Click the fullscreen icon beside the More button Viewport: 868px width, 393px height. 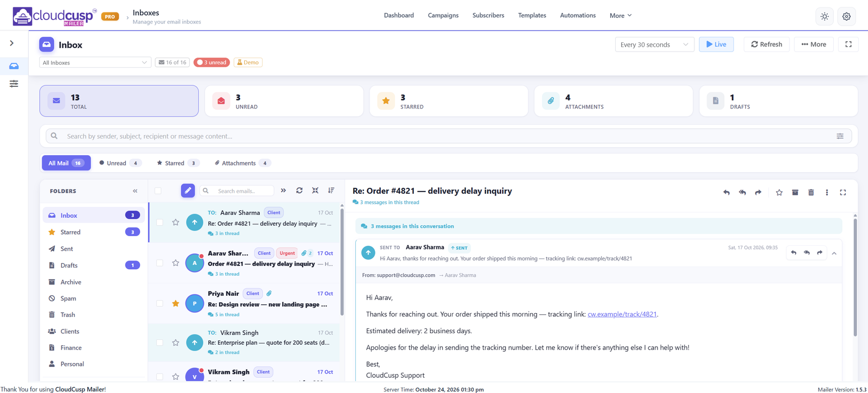point(848,45)
